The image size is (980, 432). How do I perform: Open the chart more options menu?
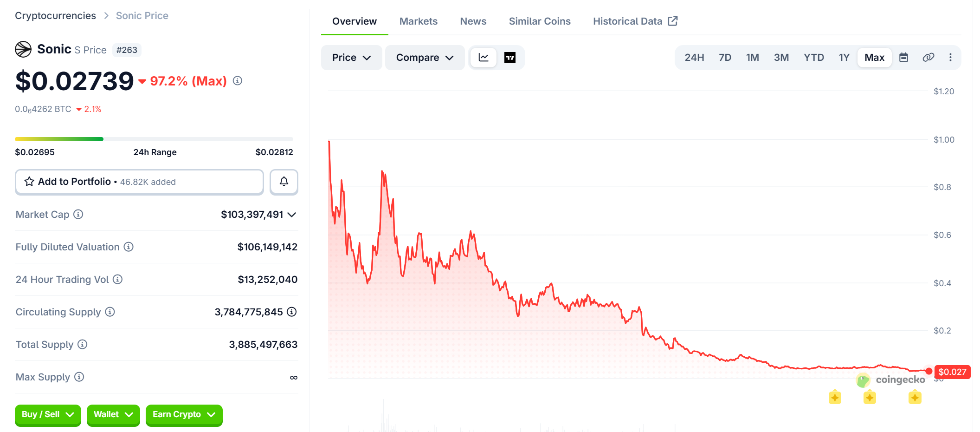pyautogui.click(x=950, y=58)
